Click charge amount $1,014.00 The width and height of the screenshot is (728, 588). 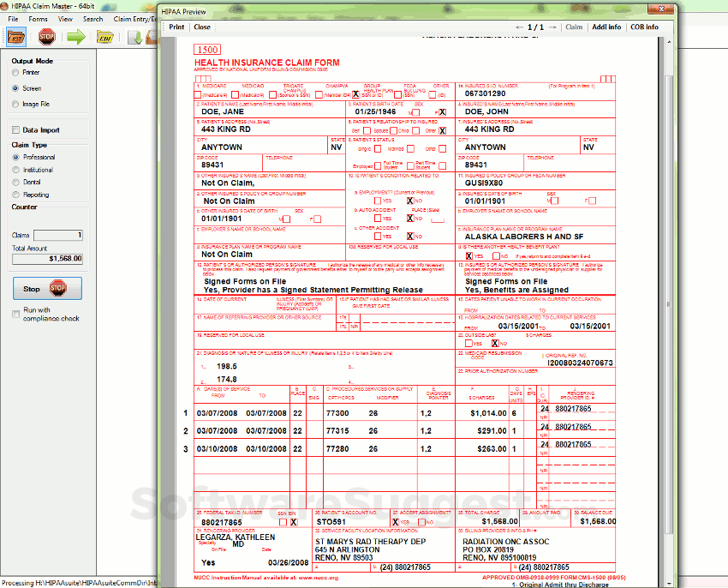tap(488, 413)
